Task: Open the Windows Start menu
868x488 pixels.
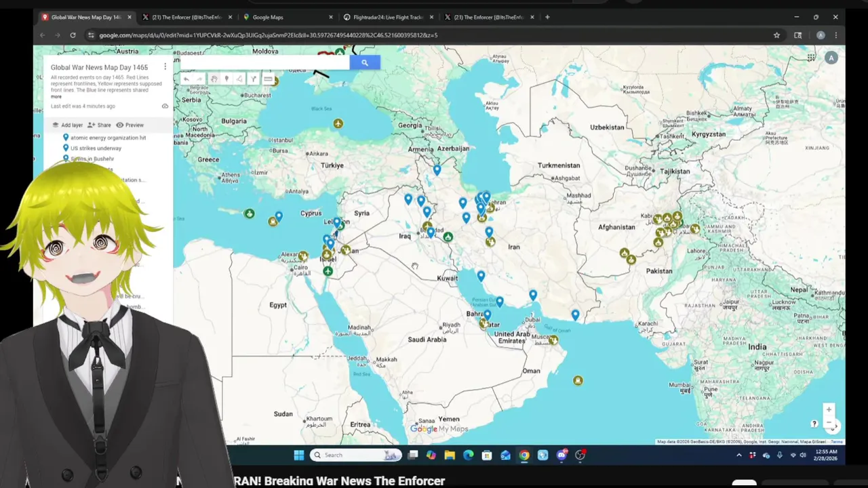Action: click(299, 455)
